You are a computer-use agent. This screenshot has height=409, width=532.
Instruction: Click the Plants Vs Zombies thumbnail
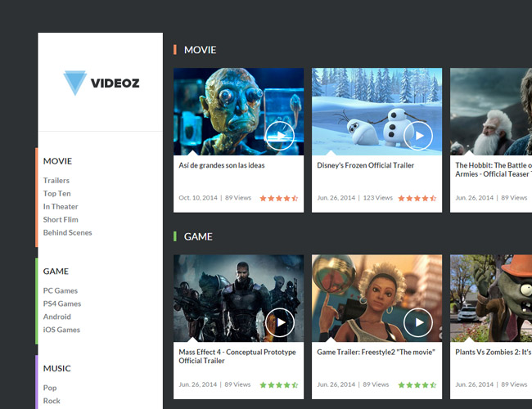click(491, 298)
